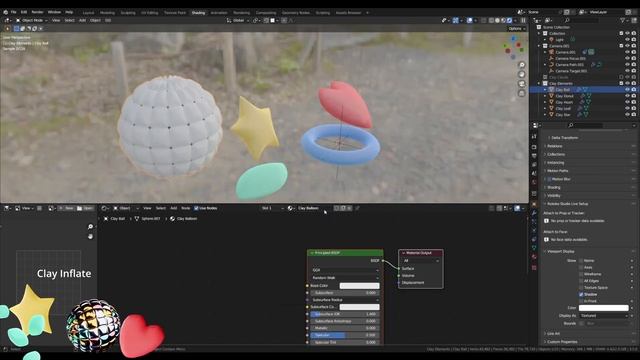Enable the In Front checkbox

point(581,301)
